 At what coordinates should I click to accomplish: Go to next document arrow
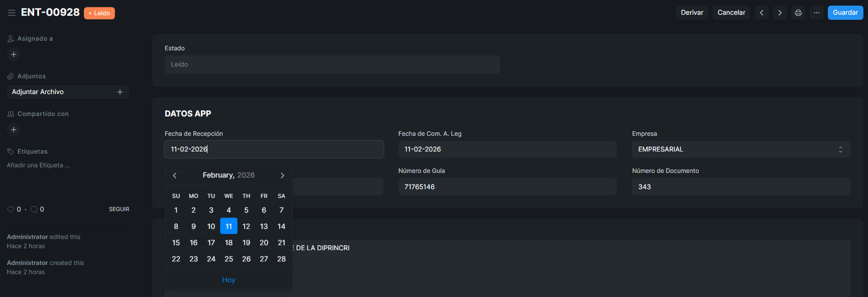[x=780, y=13]
